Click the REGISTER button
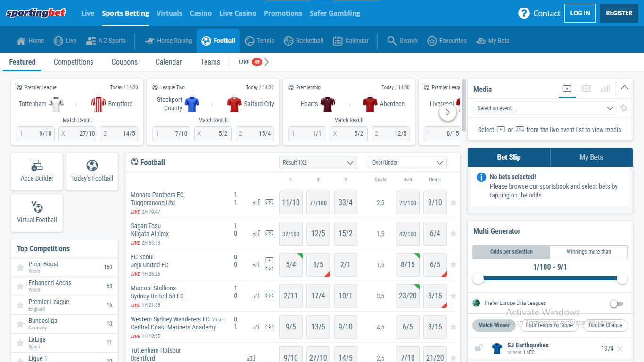Image resolution: width=644 pixels, height=362 pixels. click(x=619, y=13)
